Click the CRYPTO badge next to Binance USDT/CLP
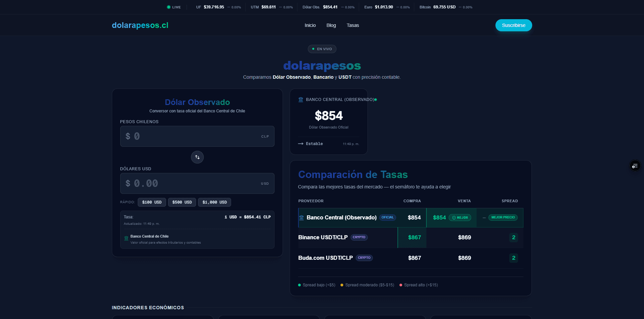This screenshot has width=644, height=319. pos(359,237)
